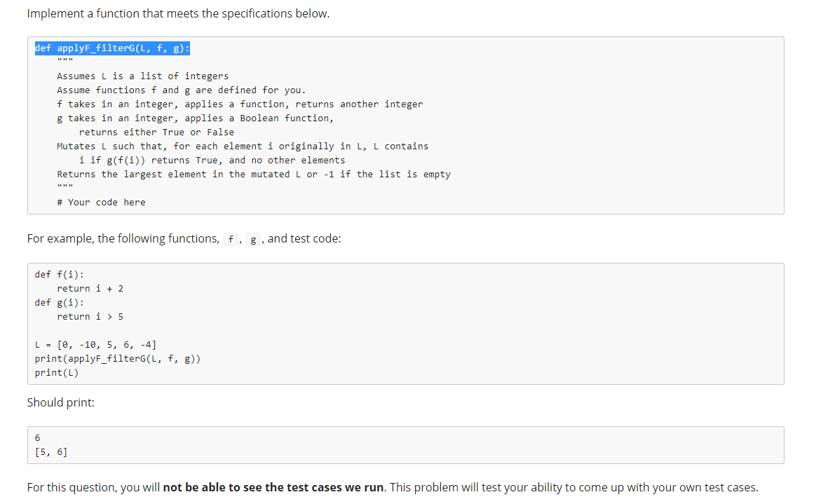Select the output value 6
This screenshot has width=835, height=504.
37,437
